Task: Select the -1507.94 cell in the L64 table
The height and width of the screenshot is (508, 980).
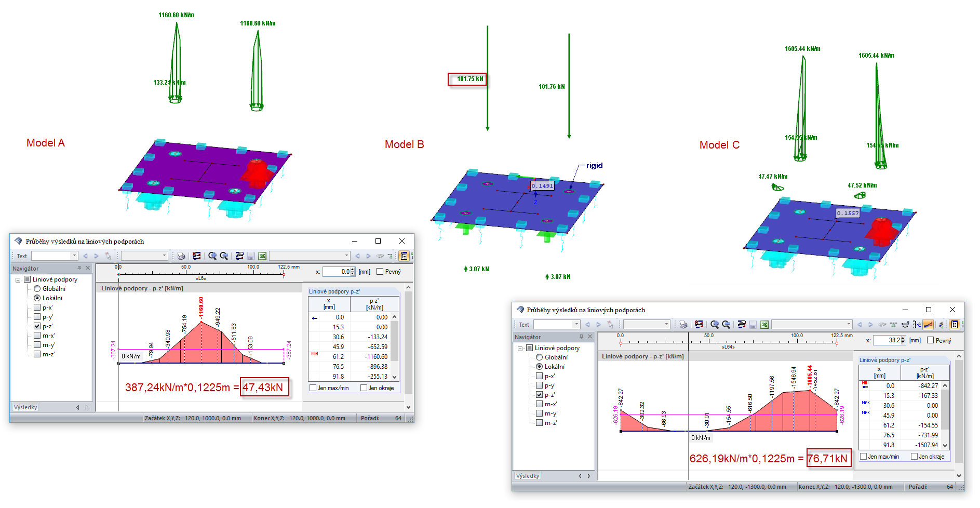Action: [925, 445]
